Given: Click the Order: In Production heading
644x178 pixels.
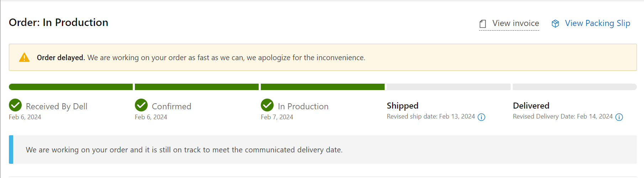Looking at the screenshot, I should (59, 22).
